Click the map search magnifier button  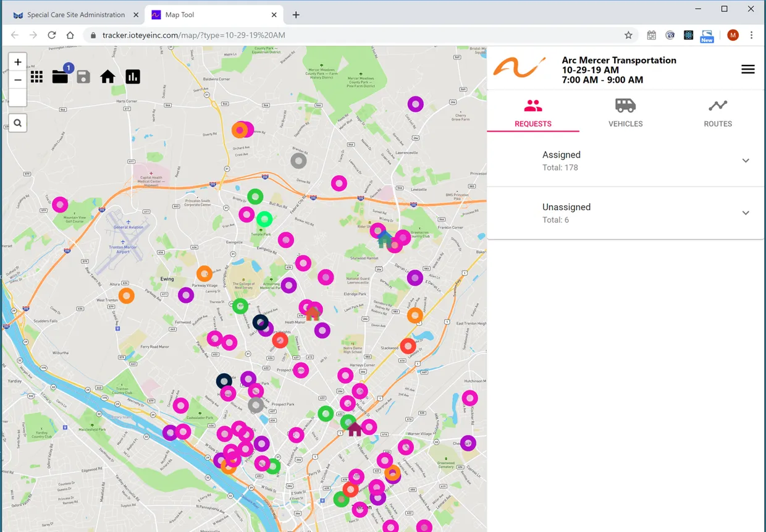click(x=18, y=123)
